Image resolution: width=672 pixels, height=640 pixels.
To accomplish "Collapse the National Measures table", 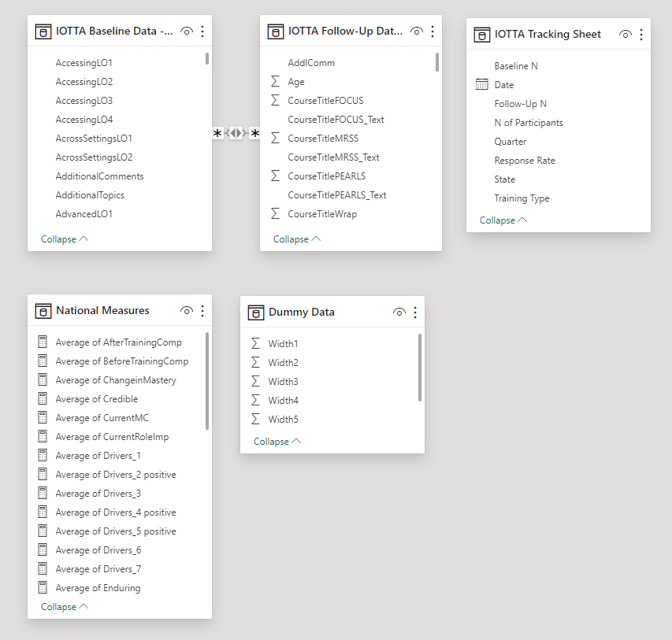I will [x=65, y=607].
